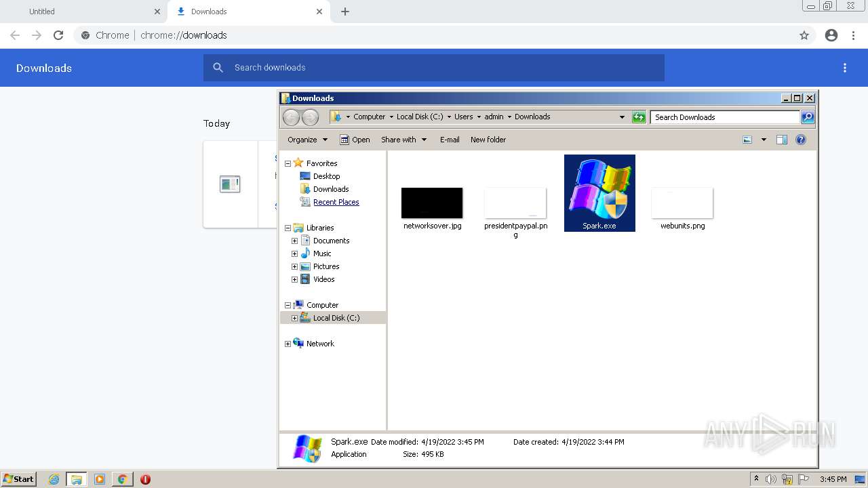
Task: Open view options dropdown arrow
Action: pos(764,140)
